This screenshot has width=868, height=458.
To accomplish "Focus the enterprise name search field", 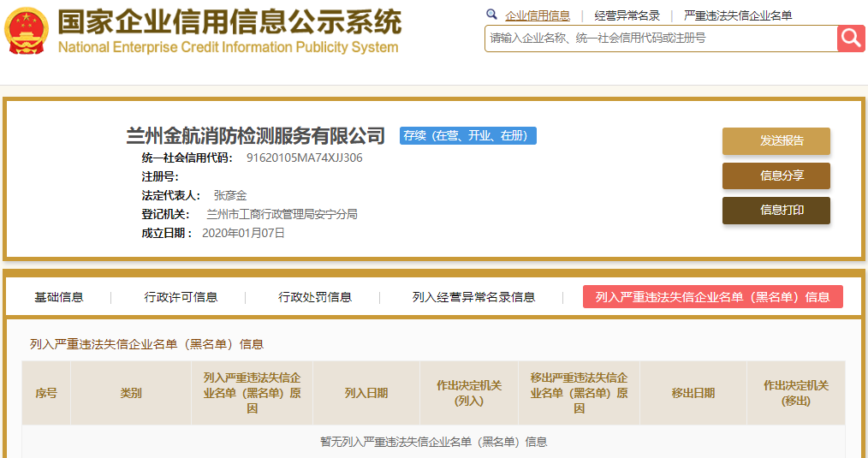I will click(661, 39).
